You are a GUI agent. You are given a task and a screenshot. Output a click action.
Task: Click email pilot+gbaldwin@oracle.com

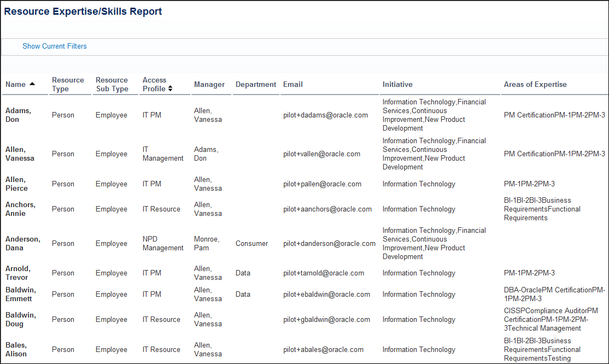(326, 319)
